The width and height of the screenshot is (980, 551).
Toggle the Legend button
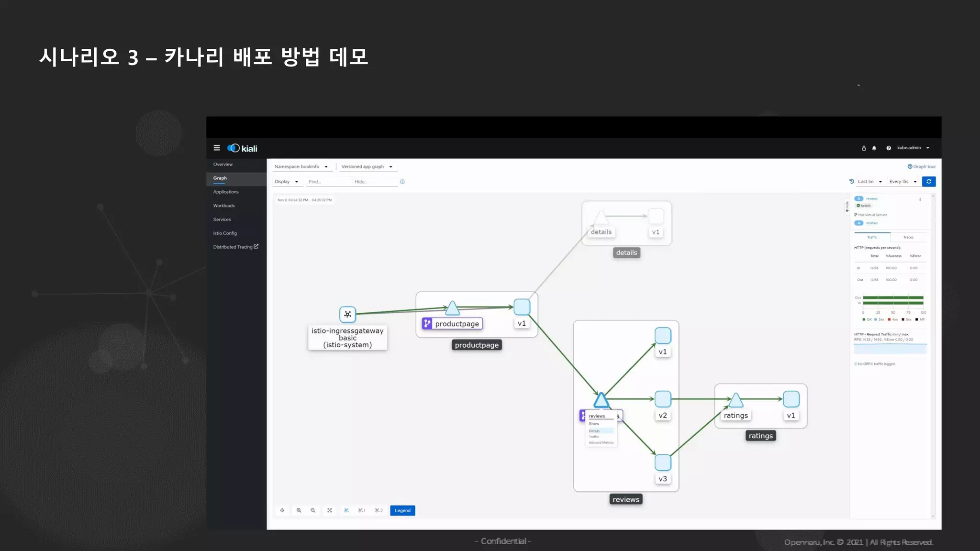coord(402,510)
